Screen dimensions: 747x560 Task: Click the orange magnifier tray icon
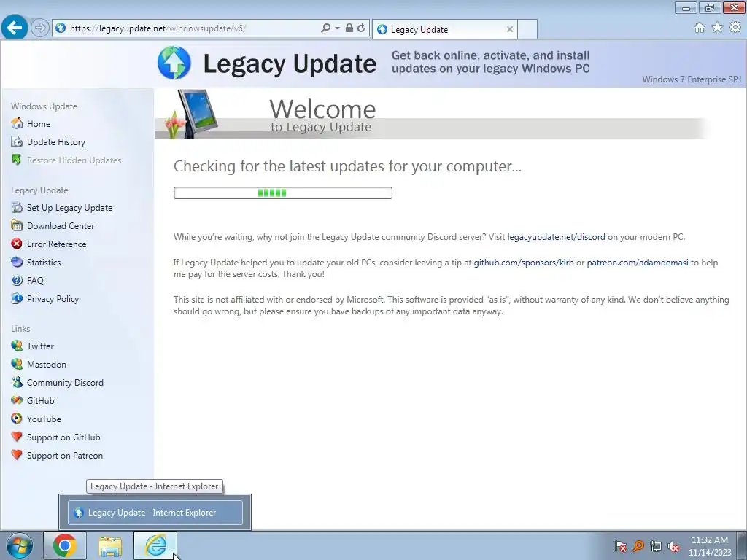638,546
